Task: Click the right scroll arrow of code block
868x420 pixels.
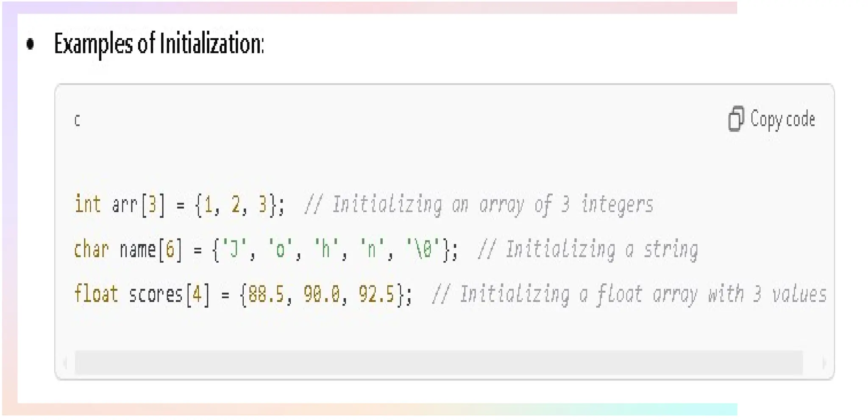Action: (823, 363)
